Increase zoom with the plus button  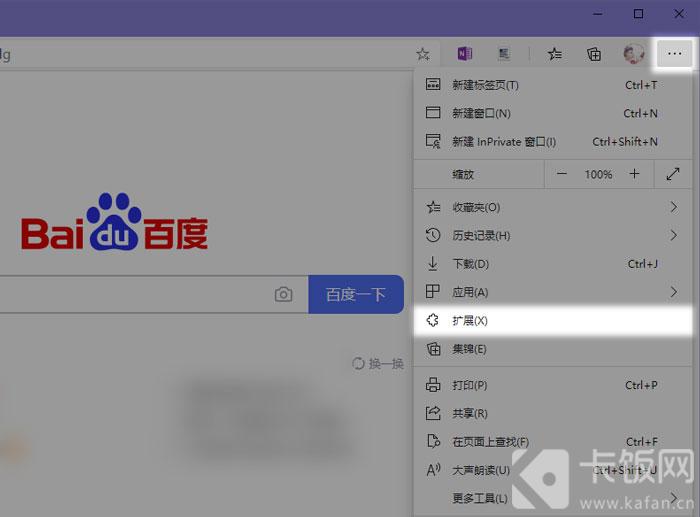(x=634, y=174)
